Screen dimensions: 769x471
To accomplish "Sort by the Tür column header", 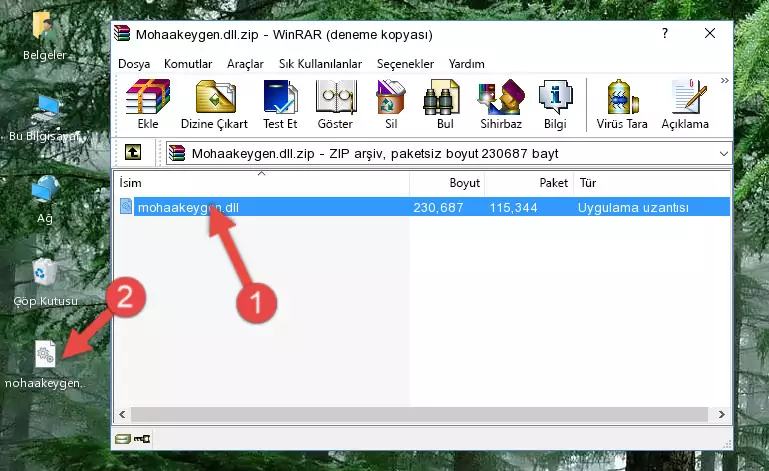I will (652, 183).
